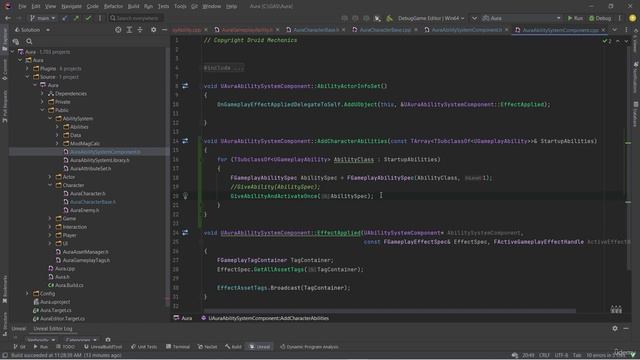The height and width of the screenshot is (360, 640).
Task: Click the yellow user avatar icon
Action: tap(632, 18)
